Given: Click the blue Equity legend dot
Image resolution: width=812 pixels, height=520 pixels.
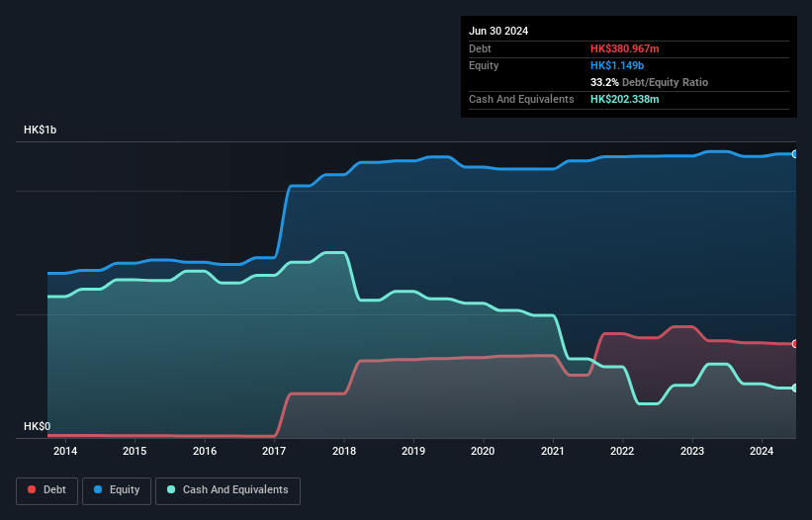Looking at the screenshot, I should [x=98, y=489].
